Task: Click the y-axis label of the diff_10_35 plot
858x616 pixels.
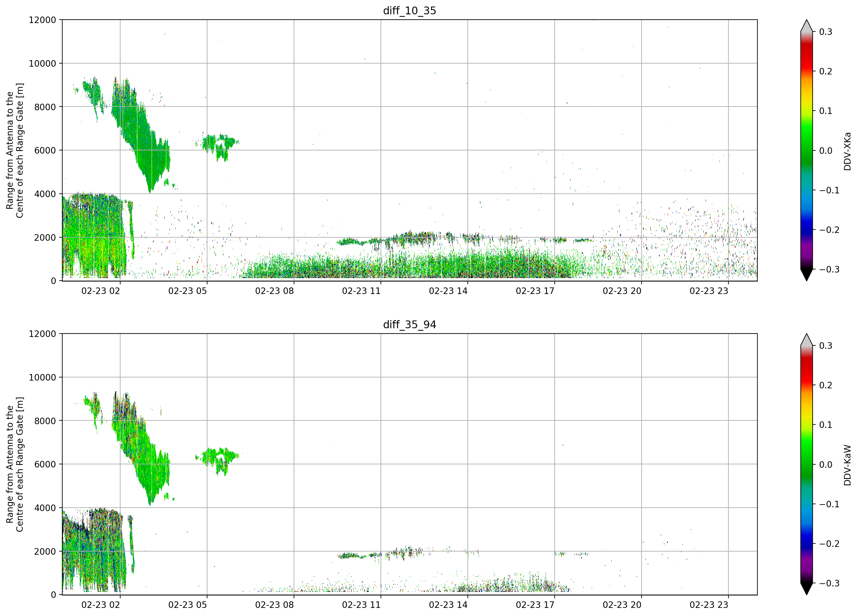Action: point(15,150)
